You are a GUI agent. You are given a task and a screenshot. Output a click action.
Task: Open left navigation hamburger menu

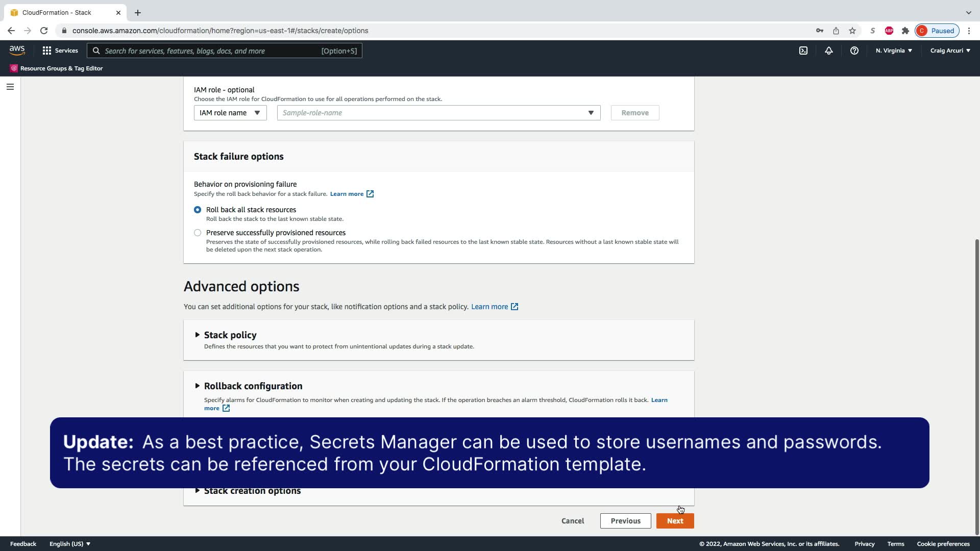point(10,87)
